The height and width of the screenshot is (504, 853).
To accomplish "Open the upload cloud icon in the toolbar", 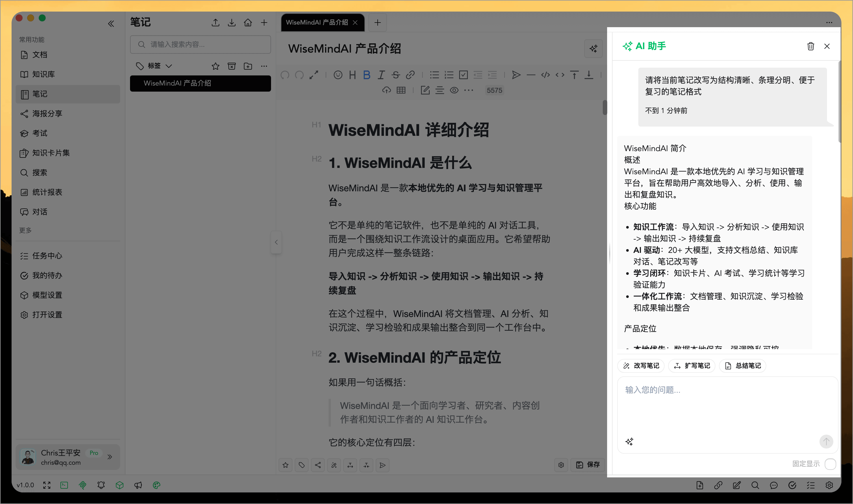I will pyautogui.click(x=387, y=90).
